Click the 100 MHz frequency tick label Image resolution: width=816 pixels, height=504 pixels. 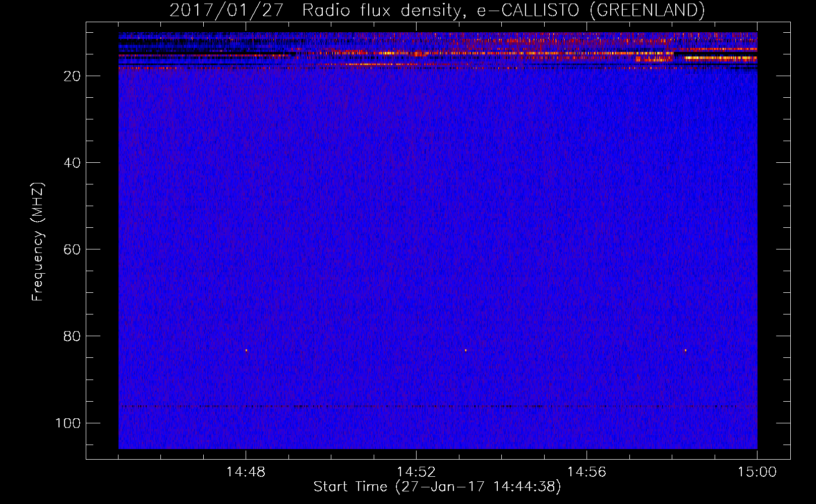[68, 423]
